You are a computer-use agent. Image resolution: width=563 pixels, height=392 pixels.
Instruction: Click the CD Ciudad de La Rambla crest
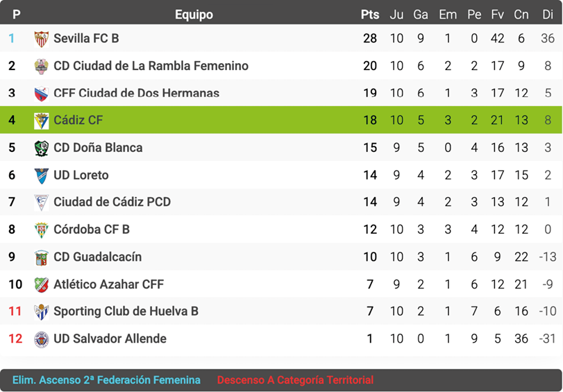pos(42,66)
